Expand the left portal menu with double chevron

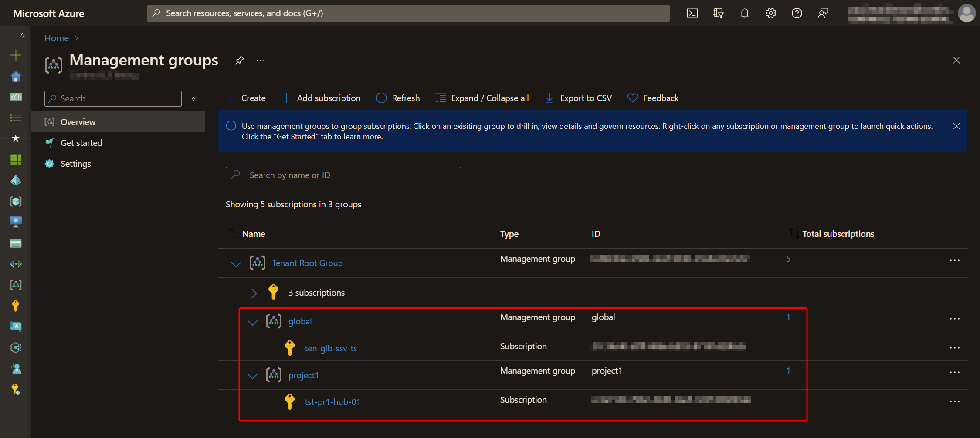tap(22, 35)
